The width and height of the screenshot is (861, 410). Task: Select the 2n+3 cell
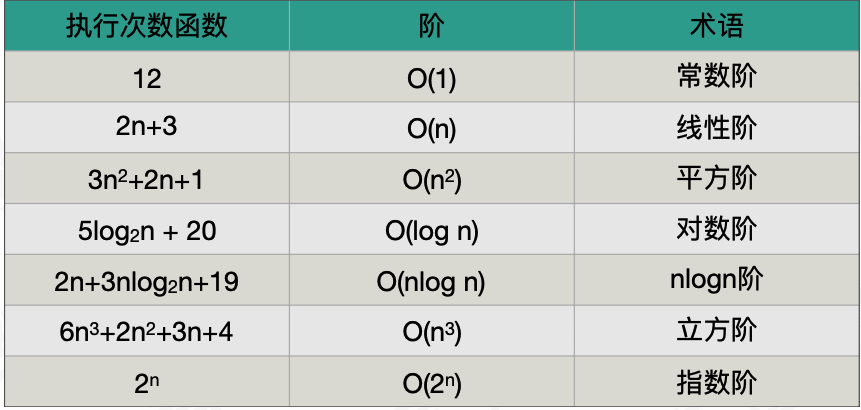(x=147, y=127)
